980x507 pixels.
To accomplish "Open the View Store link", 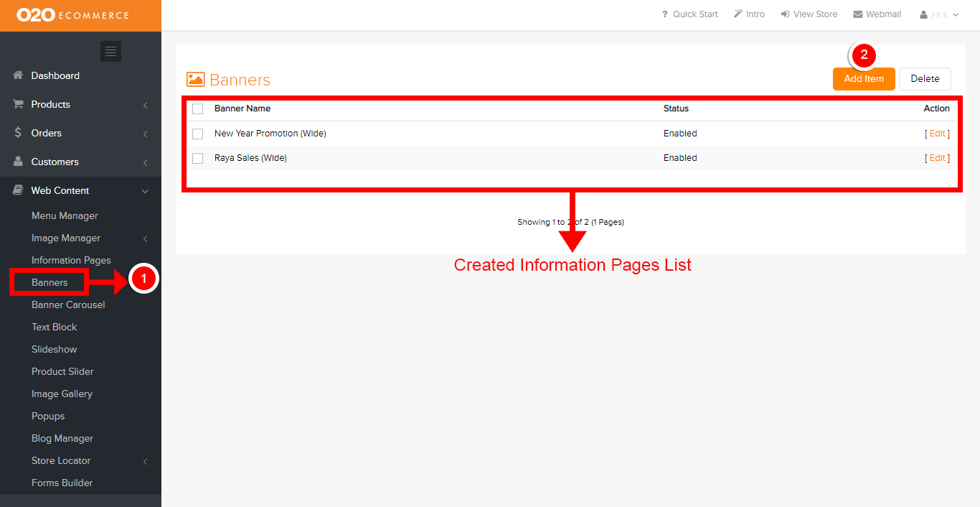I will [x=815, y=14].
